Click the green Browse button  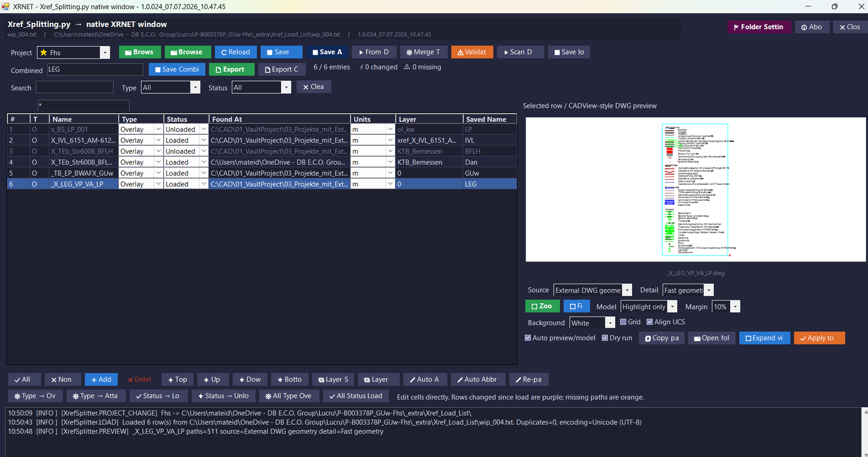(x=188, y=52)
